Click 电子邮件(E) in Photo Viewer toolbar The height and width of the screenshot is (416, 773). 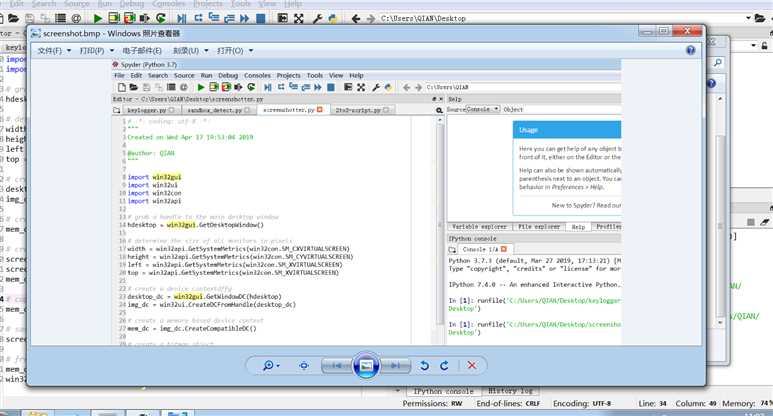coord(142,51)
